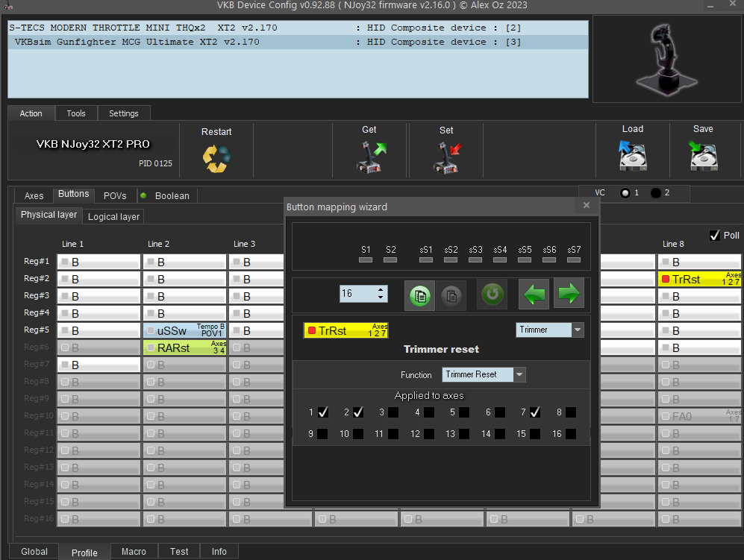744x560 pixels.
Task: Click the Set joystick icon
Action: pyautogui.click(x=446, y=157)
